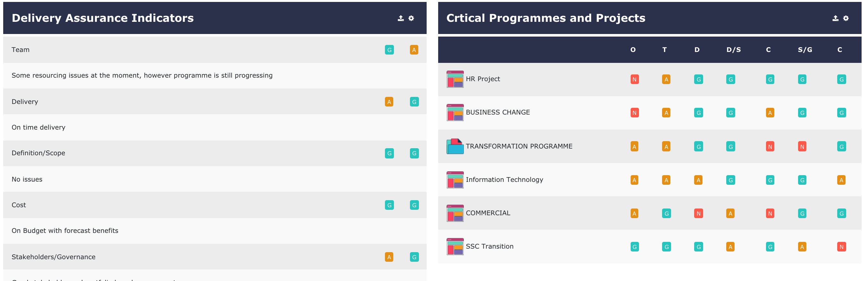The width and height of the screenshot is (868, 281).
Task: Click the O column header
Action: tap(633, 50)
